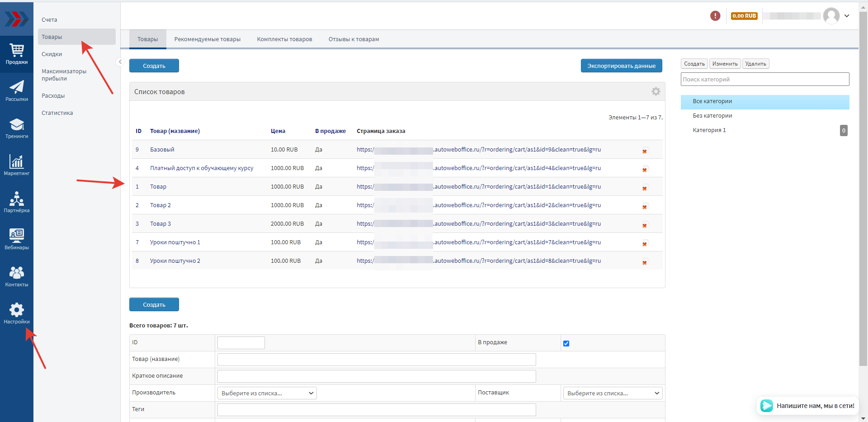Open Настройки gear in the sidebar

coord(17,313)
